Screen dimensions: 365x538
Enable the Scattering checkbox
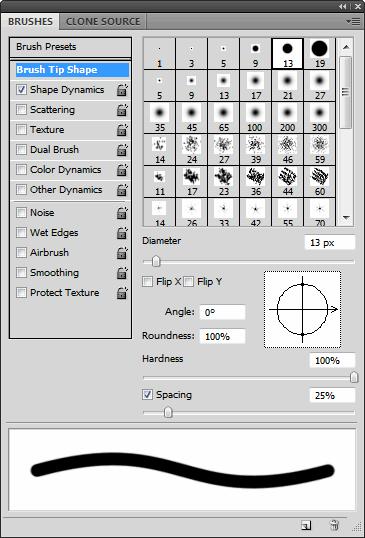(21, 110)
